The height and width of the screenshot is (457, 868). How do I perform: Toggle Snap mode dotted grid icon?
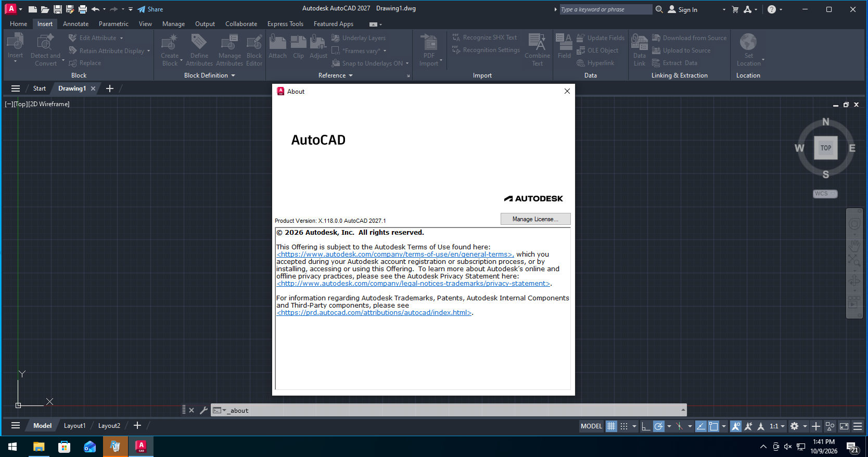tap(624, 426)
